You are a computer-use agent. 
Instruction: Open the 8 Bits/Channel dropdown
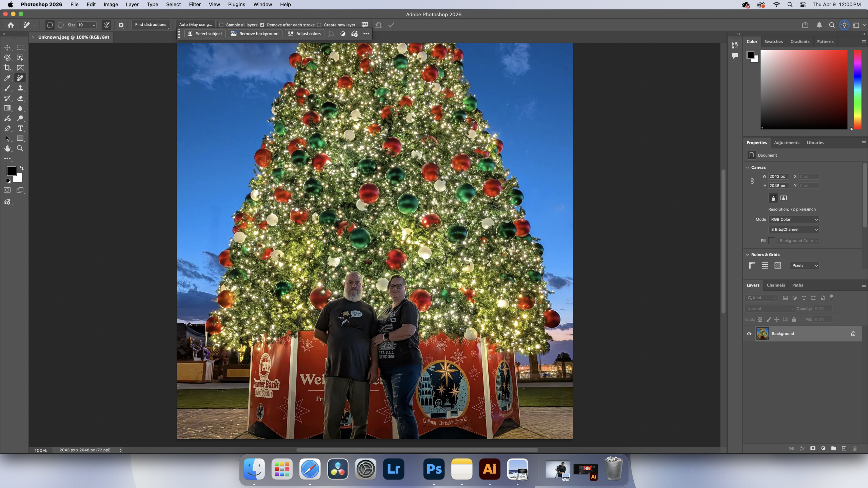pos(794,229)
